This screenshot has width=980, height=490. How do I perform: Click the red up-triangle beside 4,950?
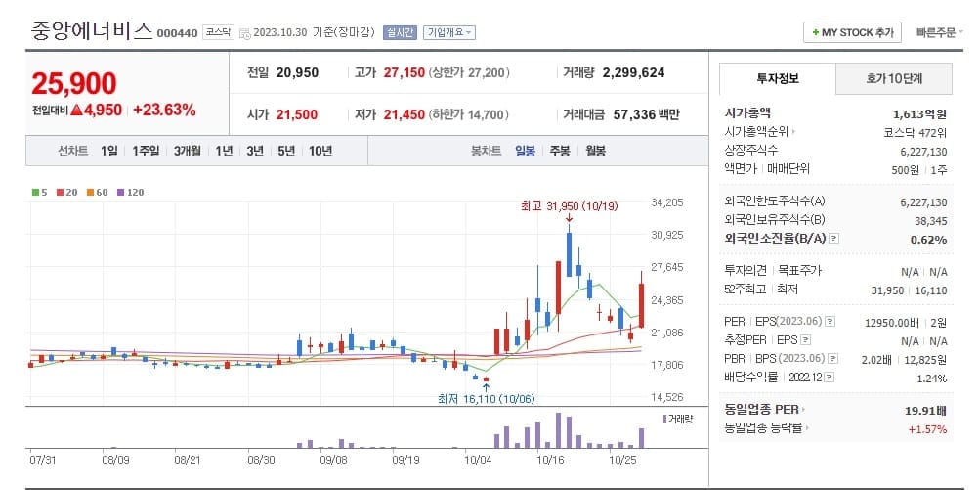[x=77, y=111]
